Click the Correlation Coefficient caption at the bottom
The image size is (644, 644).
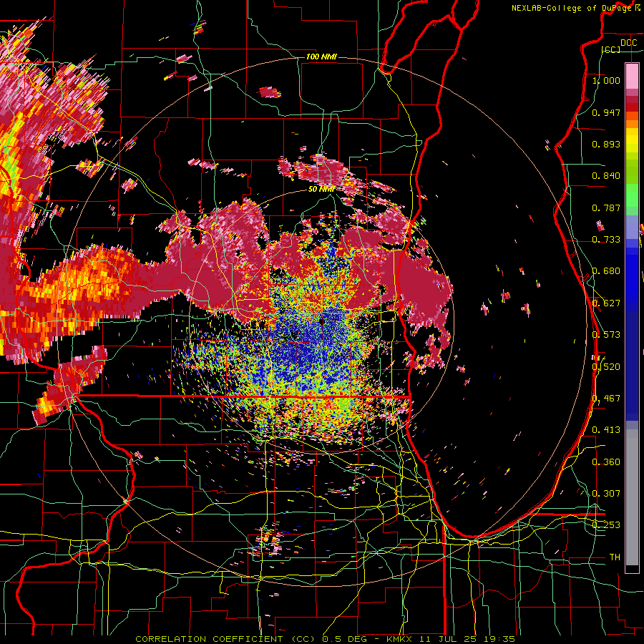[x=325, y=639]
